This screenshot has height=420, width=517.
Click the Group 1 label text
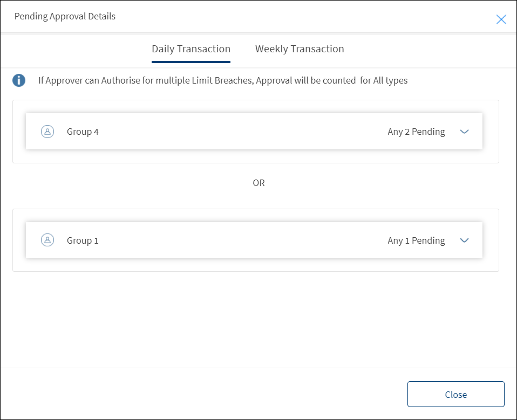tap(83, 240)
